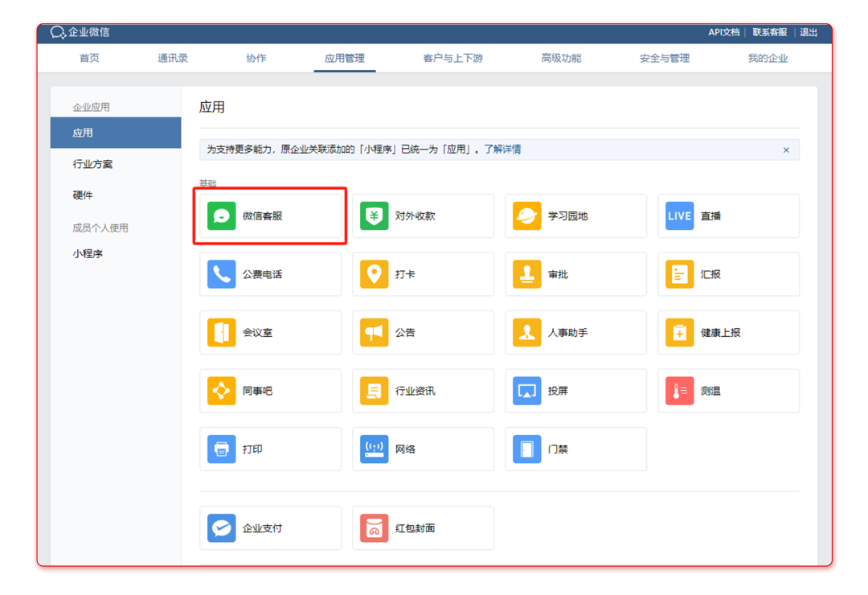Click the 对外收款 green shield icon
This screenshot has width=868, height=595.
[x=375, y=216]
